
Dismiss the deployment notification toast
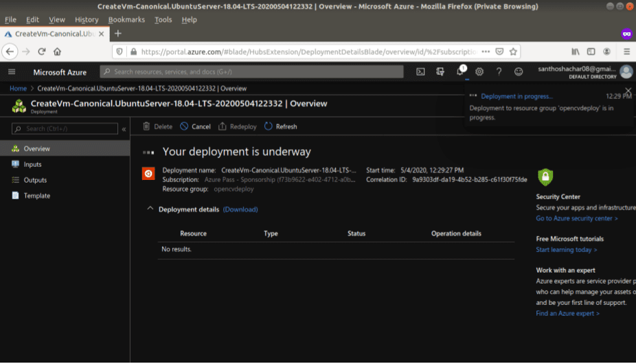pyautogui.click(x=628, y=91)
